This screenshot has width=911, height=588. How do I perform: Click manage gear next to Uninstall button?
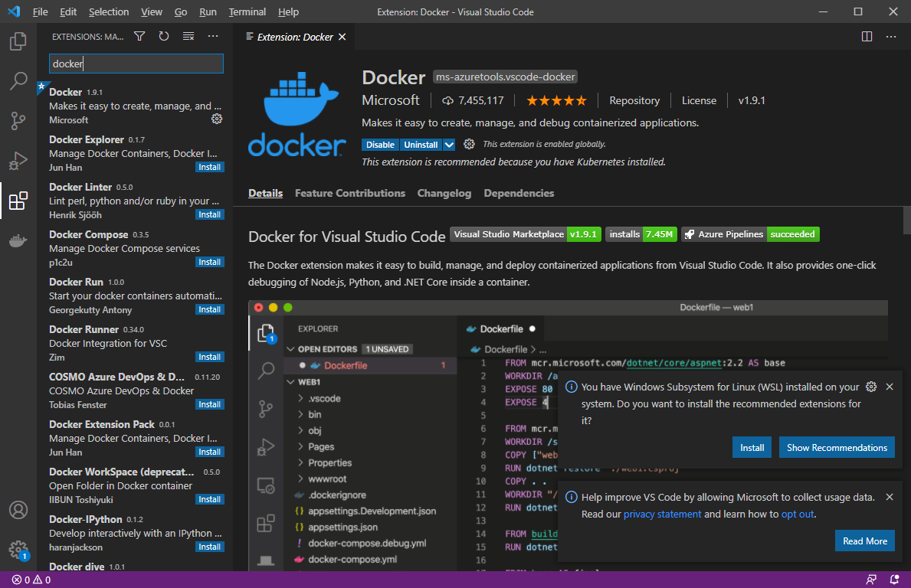pos(469,144)
